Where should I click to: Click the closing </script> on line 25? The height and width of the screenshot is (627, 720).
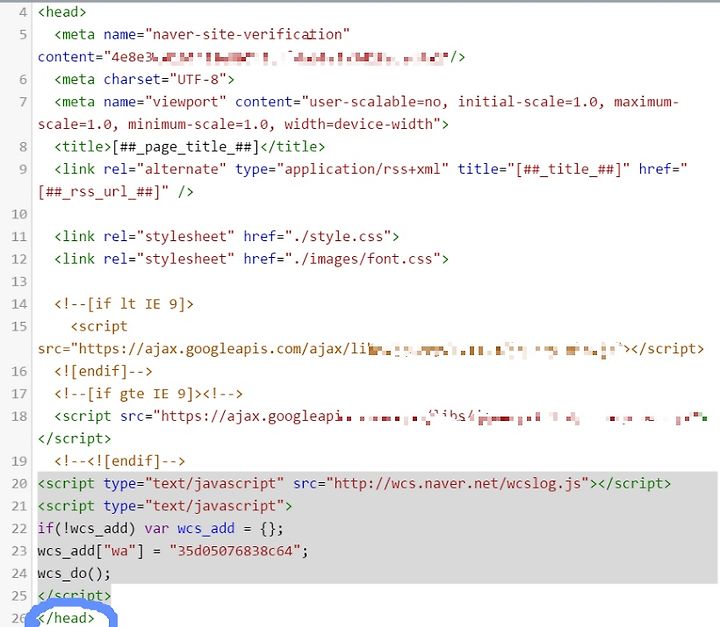pyautogui.click(x=74, y=596)
